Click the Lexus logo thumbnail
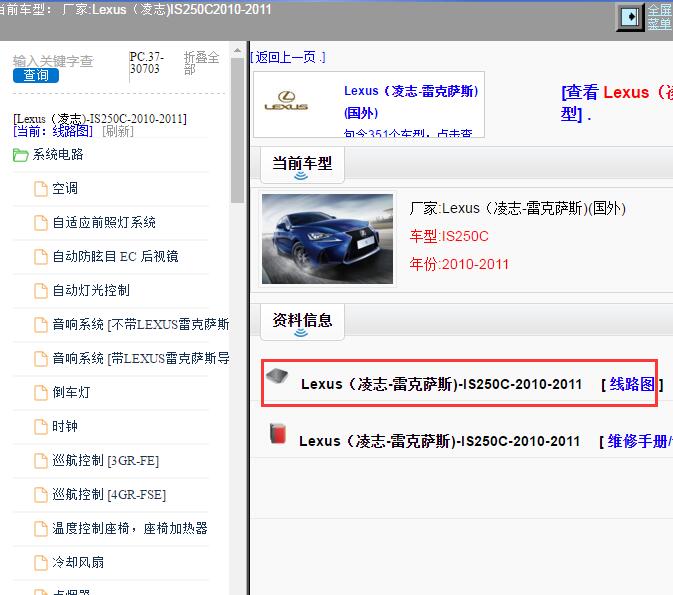The height and width of the screenshot is (595, 673). click(x=286, y=102)
